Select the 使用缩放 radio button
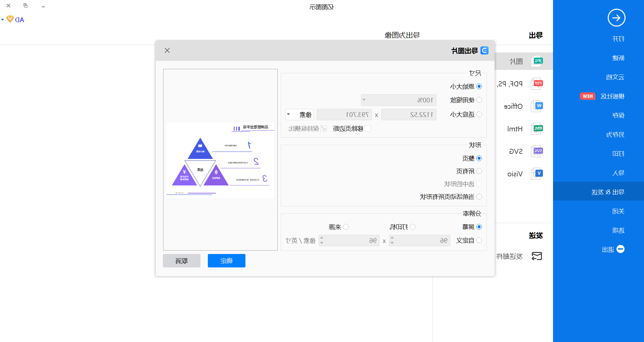This screenshot has width=644, height=342. 479,100
